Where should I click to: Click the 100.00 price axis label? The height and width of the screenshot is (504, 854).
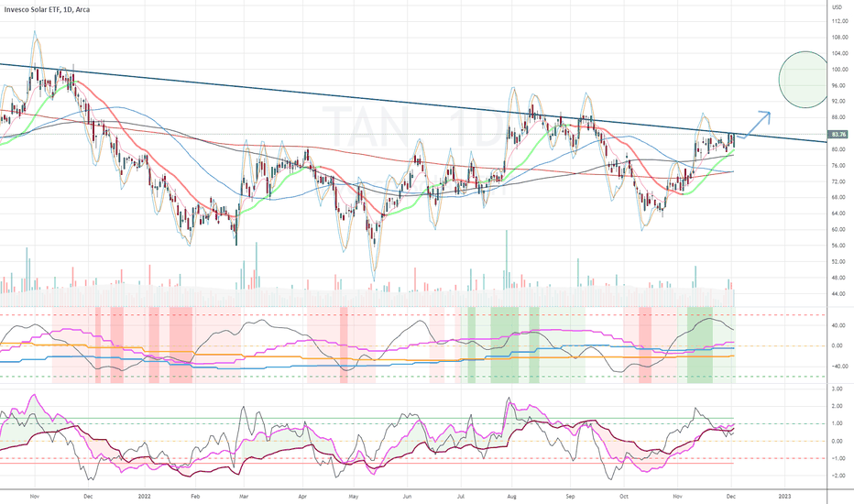pyautogui.click(x=839, y=70)
